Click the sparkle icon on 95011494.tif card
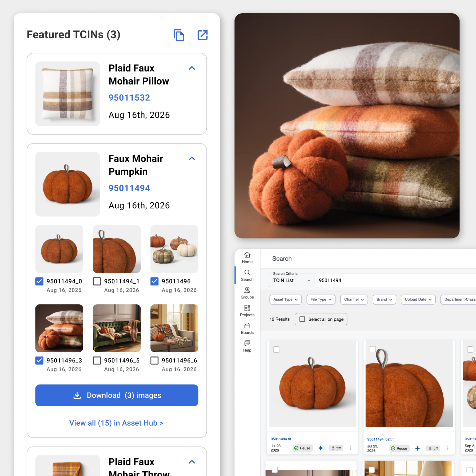The image size is (476, 476). (321, 448)
